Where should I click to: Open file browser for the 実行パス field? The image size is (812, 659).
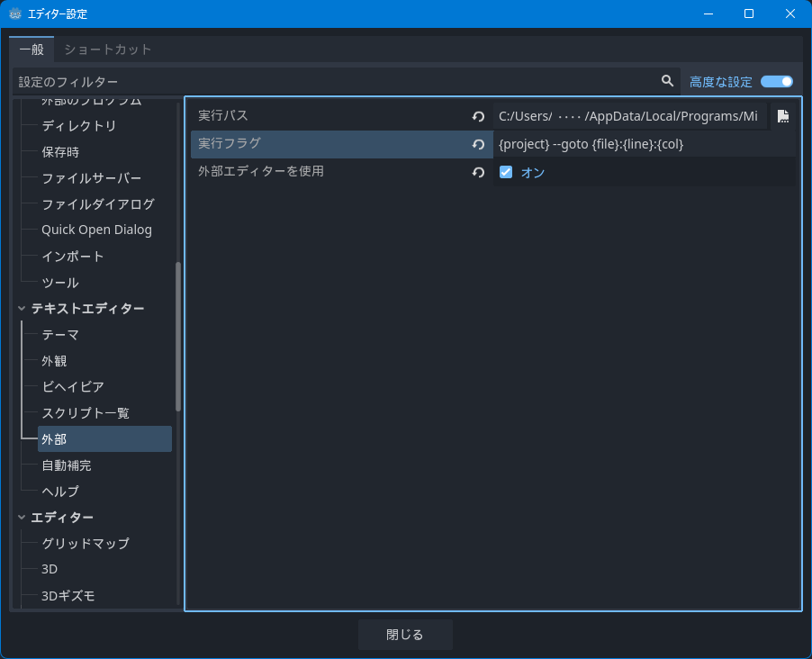coord(783,116)
